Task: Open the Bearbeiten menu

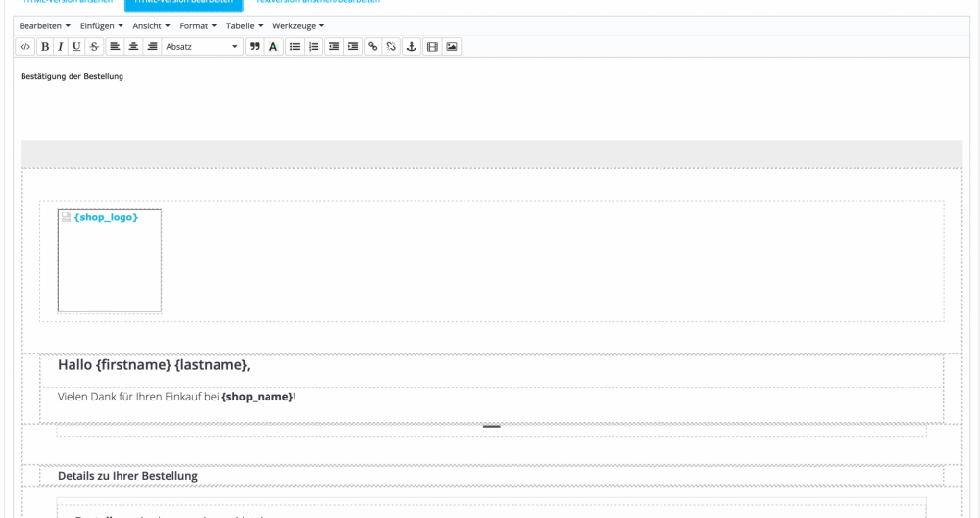Action: [x=44, y=26]
